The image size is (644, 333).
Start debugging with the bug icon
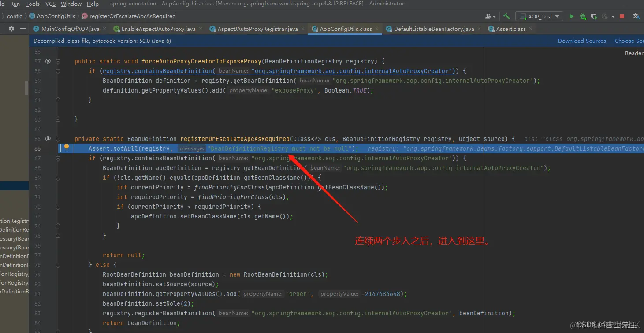pos(583,16)
